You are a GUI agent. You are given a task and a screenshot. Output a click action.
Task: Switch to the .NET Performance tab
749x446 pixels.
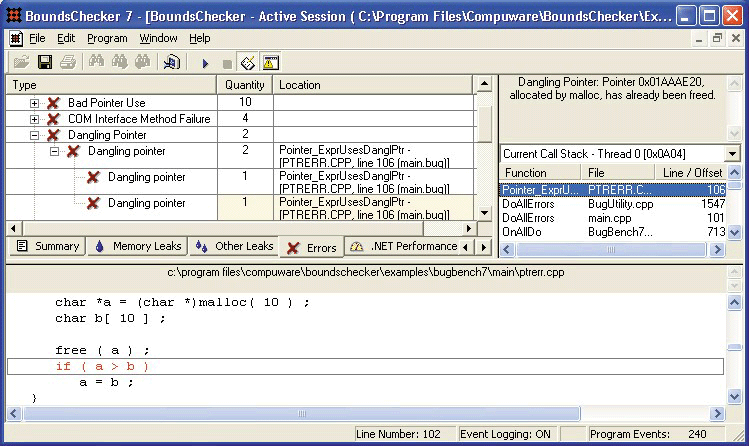pyautogui.click(x=404, y=246)
